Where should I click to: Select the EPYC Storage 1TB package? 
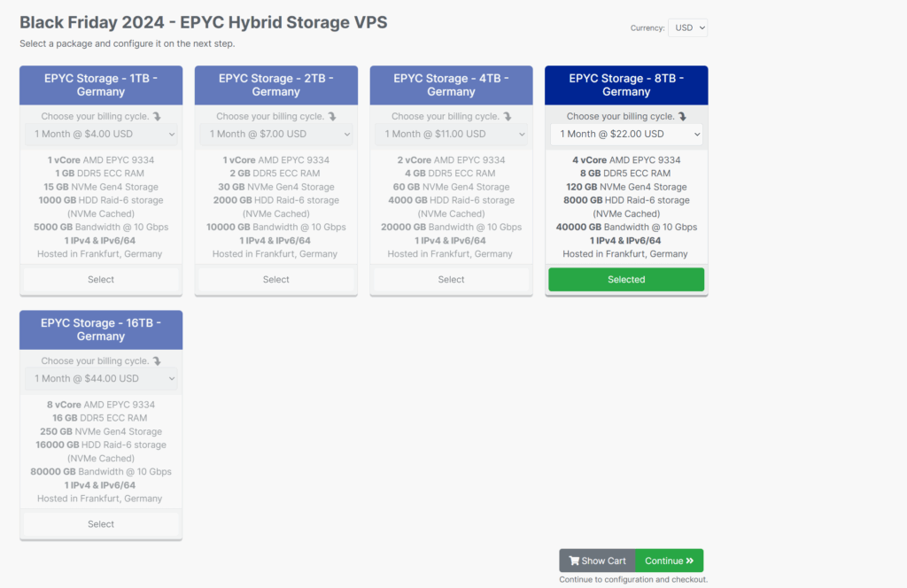coord(101,279)
